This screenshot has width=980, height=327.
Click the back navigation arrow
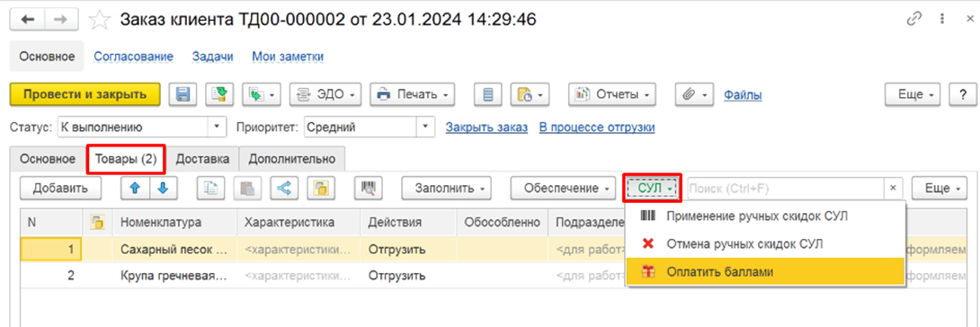click(x=28, y=20)
